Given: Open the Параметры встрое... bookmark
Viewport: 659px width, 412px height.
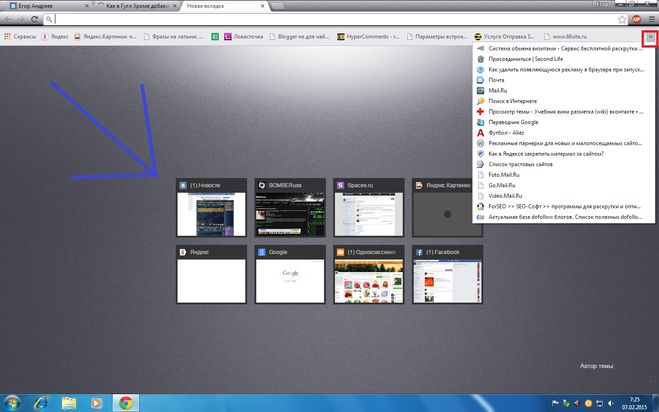Looking at the screenshot, I should coord(437,37).
